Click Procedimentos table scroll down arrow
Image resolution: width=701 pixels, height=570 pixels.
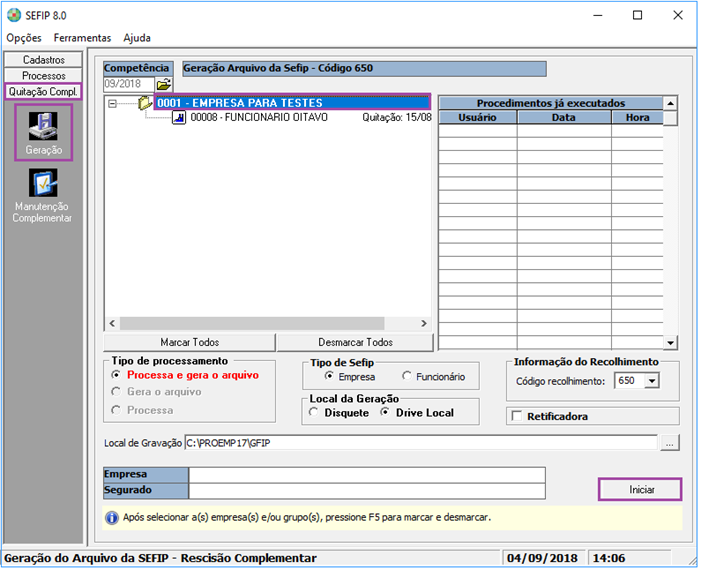click(670, 343)
